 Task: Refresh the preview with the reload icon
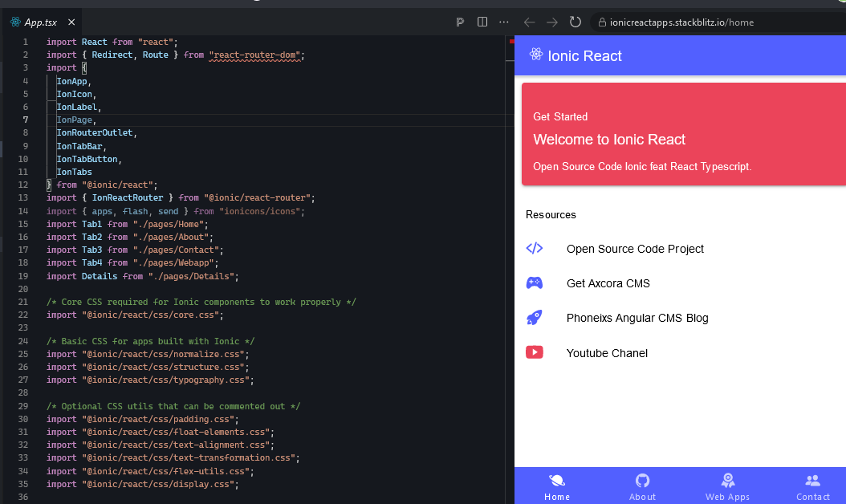[576, 22]
